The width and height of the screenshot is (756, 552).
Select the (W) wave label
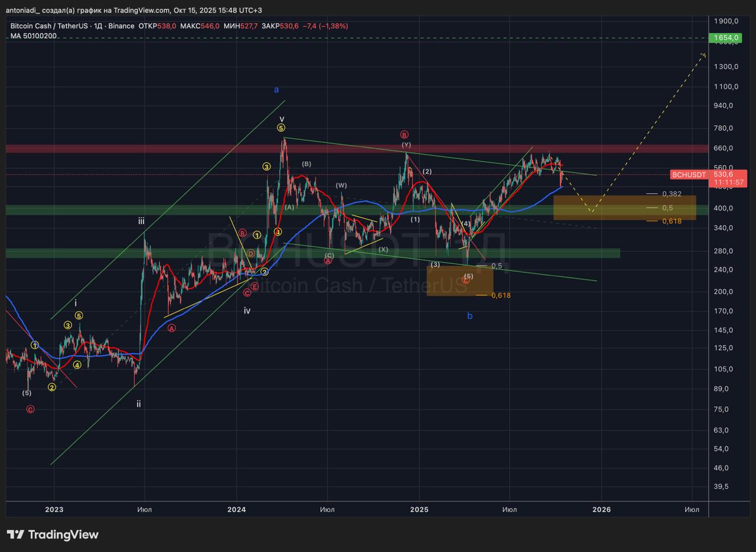tap(341, 185)
